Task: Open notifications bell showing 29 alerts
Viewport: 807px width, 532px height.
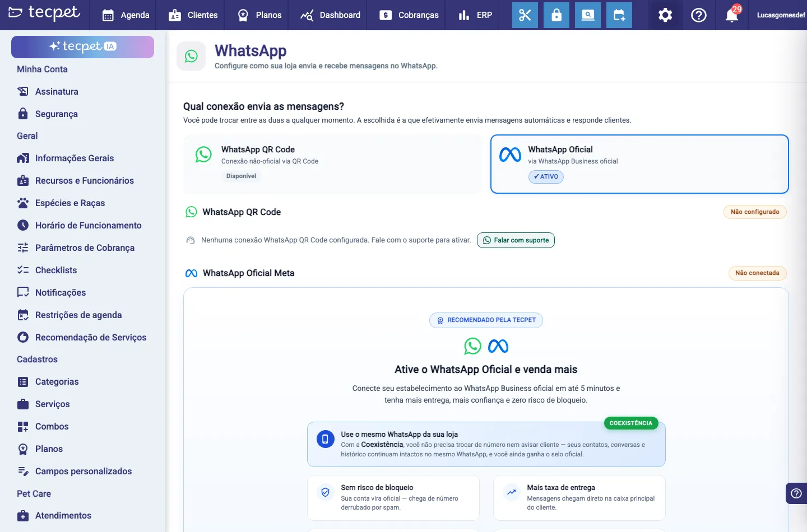Action: pos(732,14)
